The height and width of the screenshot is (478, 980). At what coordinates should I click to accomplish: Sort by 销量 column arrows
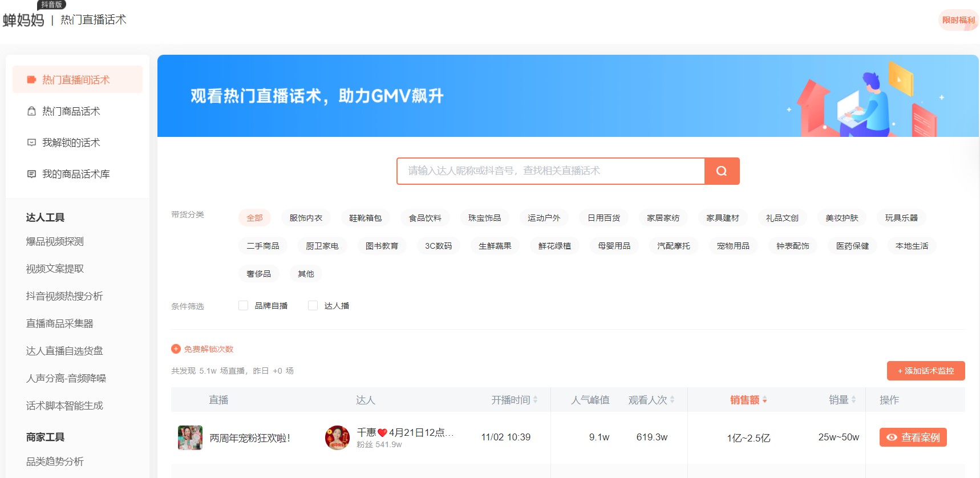pos(853,400)
